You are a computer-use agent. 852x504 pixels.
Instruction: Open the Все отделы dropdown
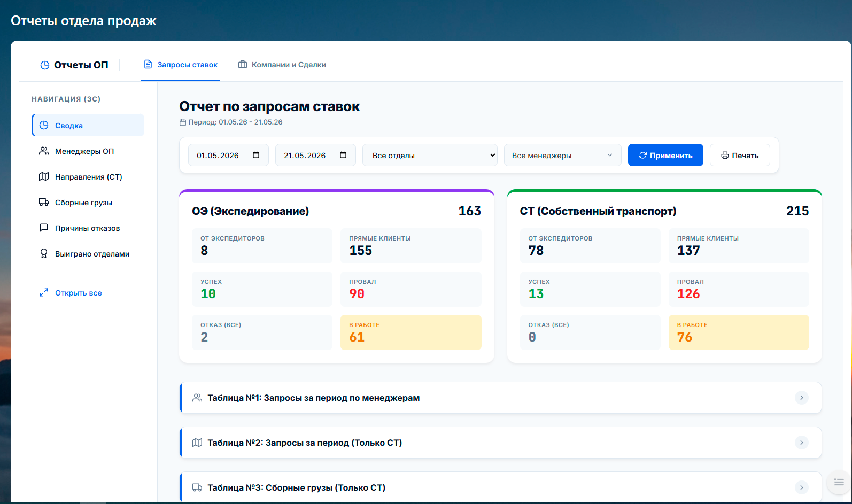tap(430, 155)
